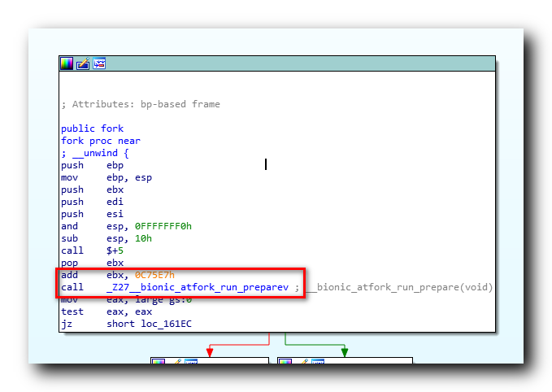Viewport: 552px width, 392px height.
Task: Select 'push esi' instruction
Action: click(x=92, y=214)
